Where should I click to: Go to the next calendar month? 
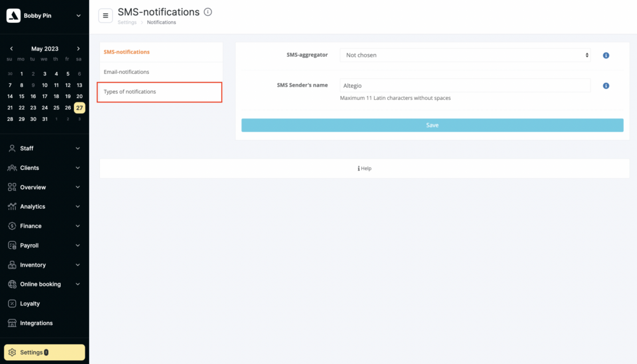[x=78, y=49]
